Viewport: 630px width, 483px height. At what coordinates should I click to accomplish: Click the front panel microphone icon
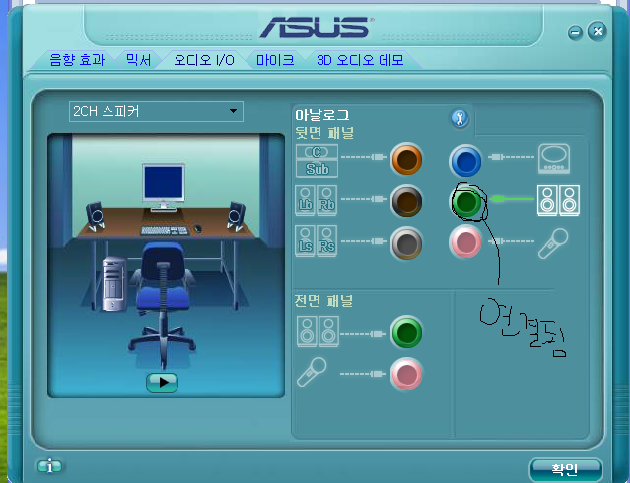311,372
